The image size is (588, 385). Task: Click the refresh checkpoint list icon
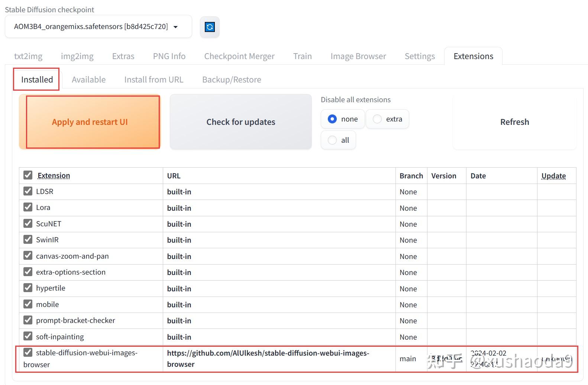click(x=210, y=27)
